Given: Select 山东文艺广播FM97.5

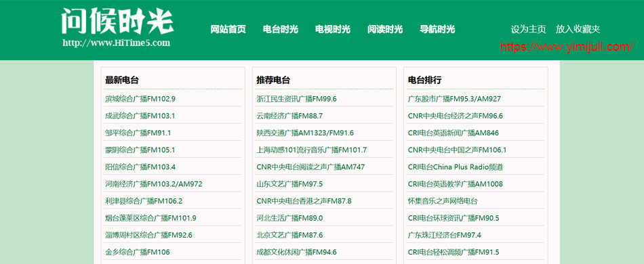Looking at the screenshot, I should pos(289,184).
